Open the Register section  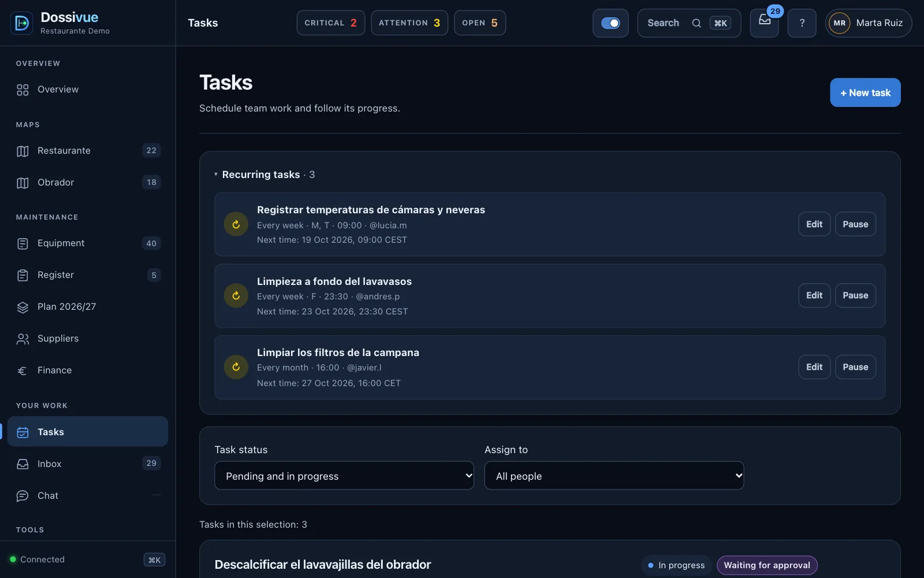point(88,275)
